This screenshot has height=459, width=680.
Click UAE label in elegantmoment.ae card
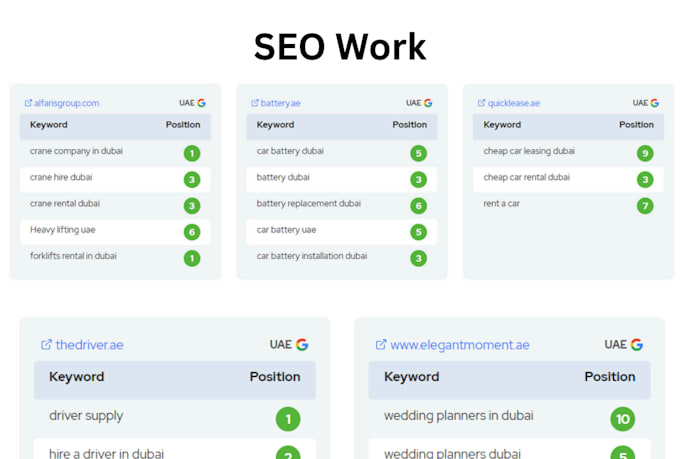coord(615,344)
